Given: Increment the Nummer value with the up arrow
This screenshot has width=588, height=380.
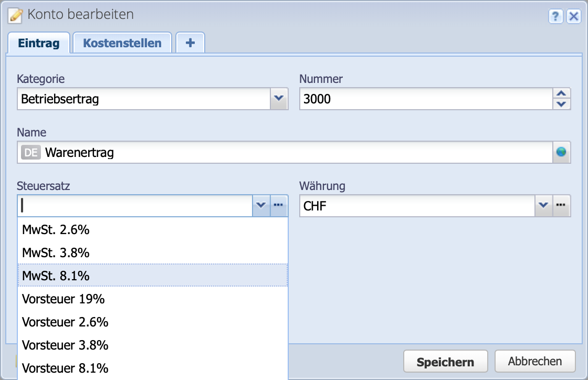Looking at the screenshot, I should pos(561,93).
